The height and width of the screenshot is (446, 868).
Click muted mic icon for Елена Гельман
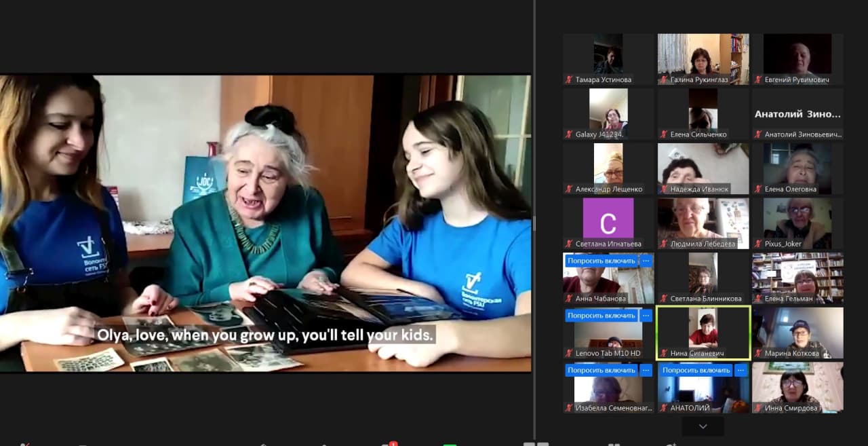tap(759, 299)
